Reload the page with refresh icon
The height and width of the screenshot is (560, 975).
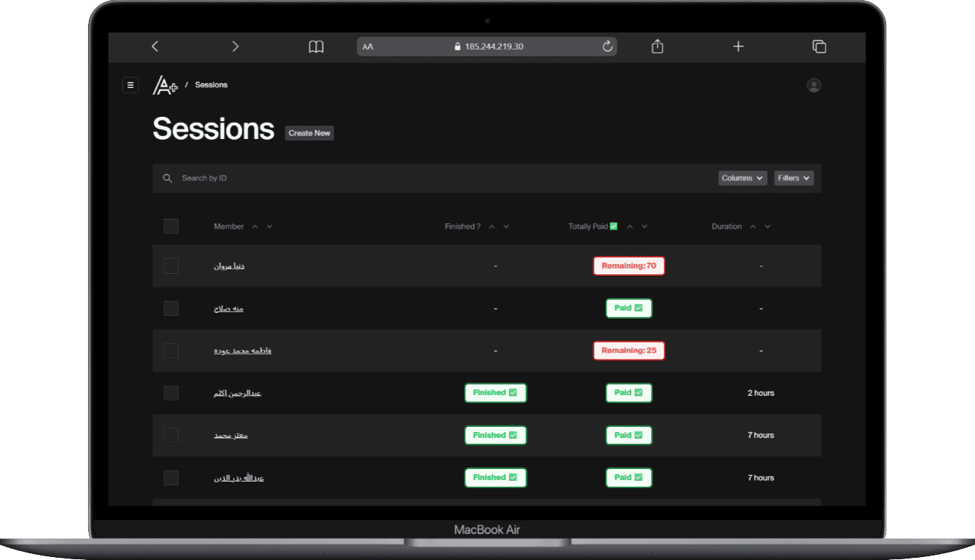pos(607,47)
